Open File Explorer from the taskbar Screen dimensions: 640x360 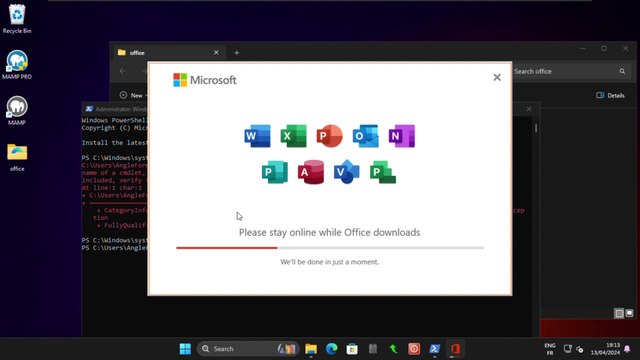coord(311,349)
